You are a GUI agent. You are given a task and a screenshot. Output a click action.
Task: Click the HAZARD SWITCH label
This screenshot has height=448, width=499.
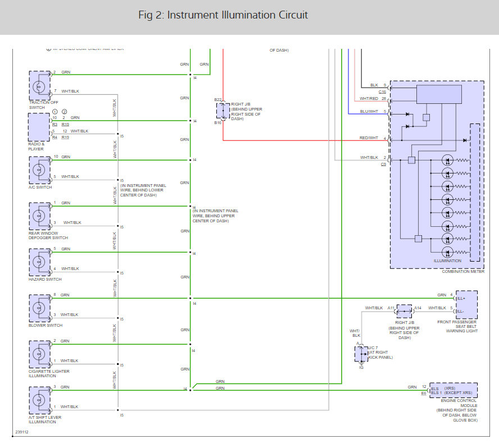click(45, 279)
